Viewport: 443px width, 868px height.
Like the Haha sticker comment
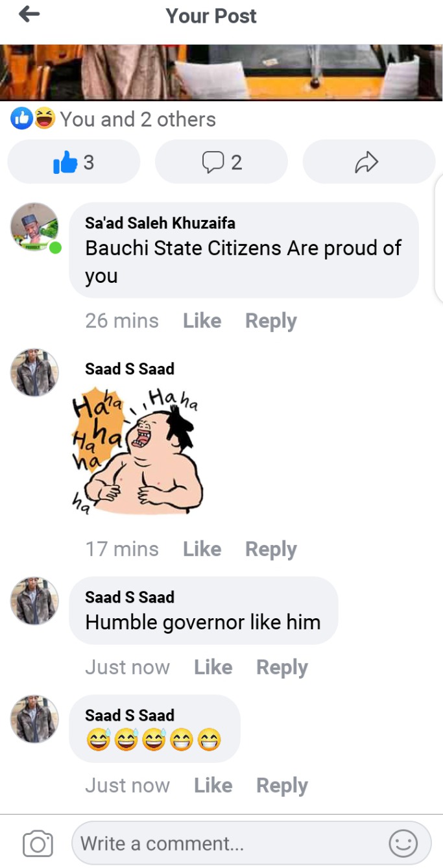[202, 549]
